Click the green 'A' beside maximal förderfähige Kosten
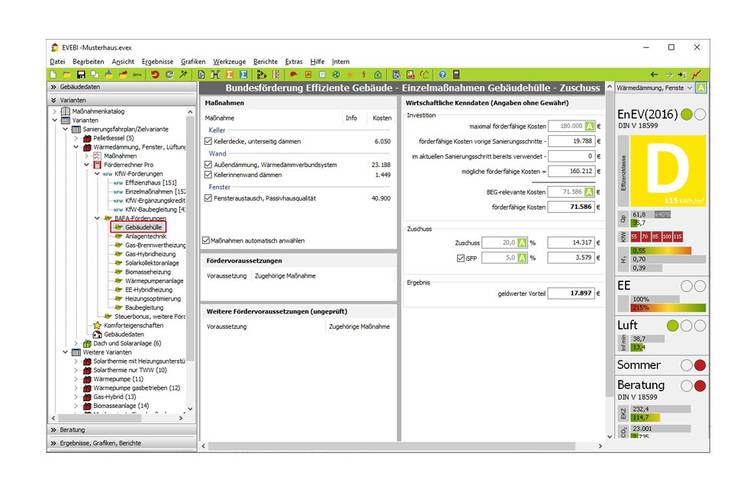Image resolution: width=750 pixels, height=482 pixels. [x=590, y=126]
